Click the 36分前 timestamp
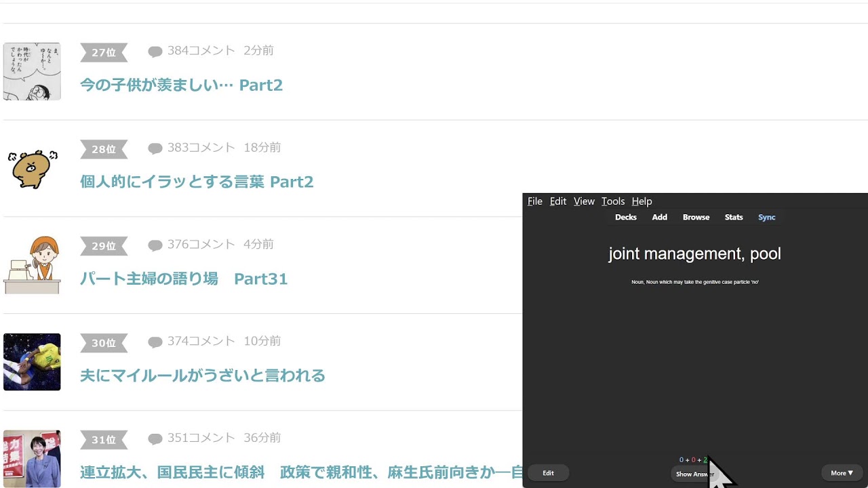This screenshot has height=488, width=868. tap(262, 439)
